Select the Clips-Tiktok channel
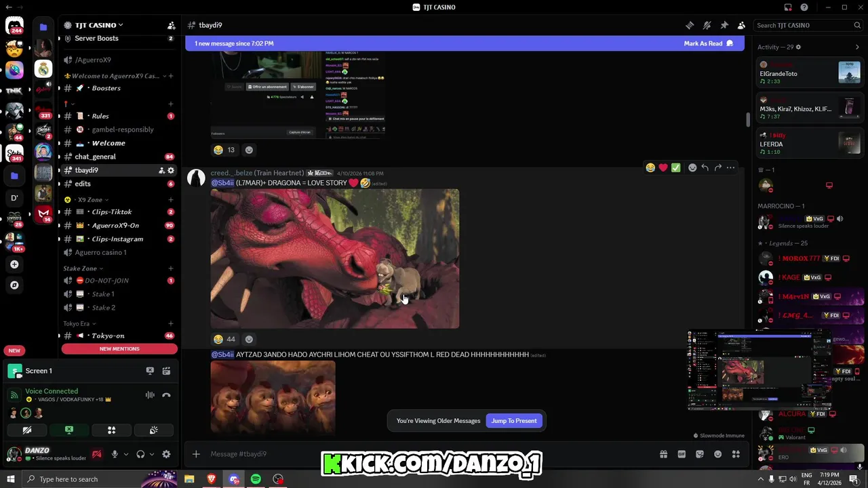This screenshot has height=488, width=868. click(119, 211)
